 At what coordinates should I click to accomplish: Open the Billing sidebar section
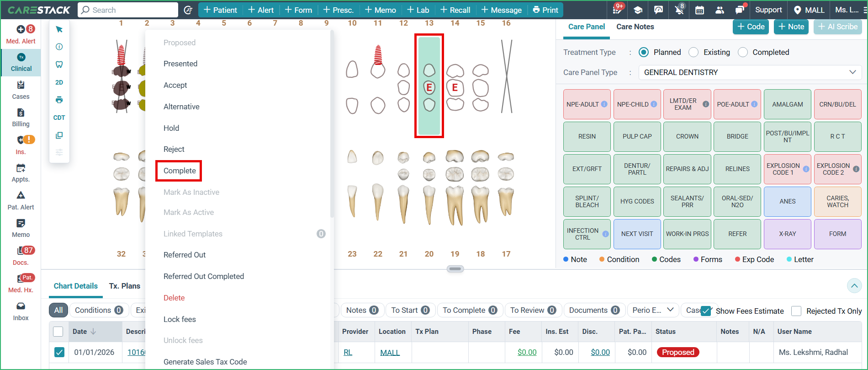[x=21, y=118]
